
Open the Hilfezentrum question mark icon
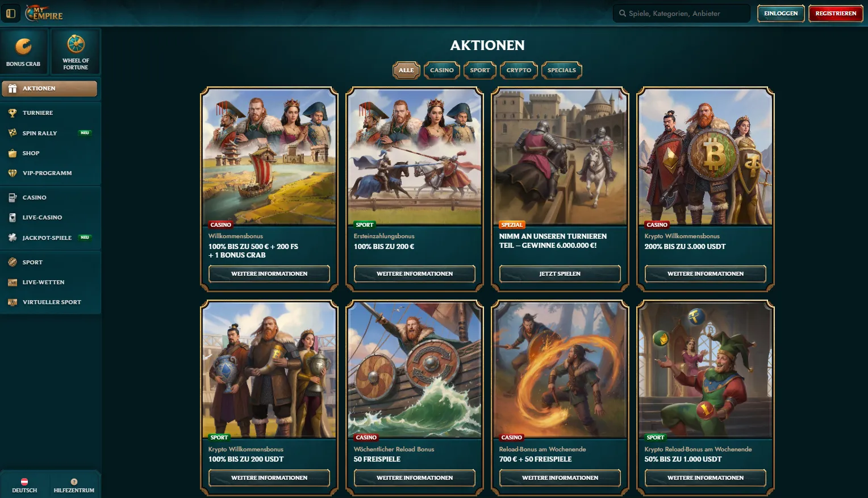(74, 482)
